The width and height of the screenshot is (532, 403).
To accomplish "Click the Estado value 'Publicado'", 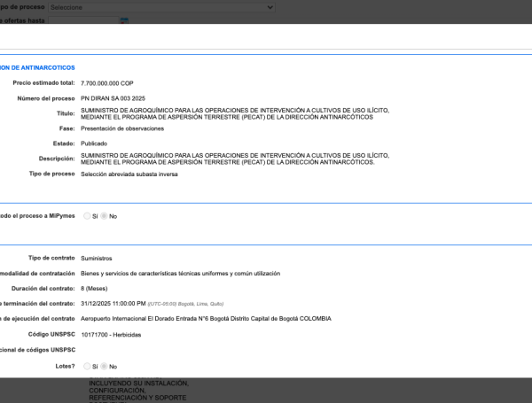I will pyautogui.click(x=93, y=143).
